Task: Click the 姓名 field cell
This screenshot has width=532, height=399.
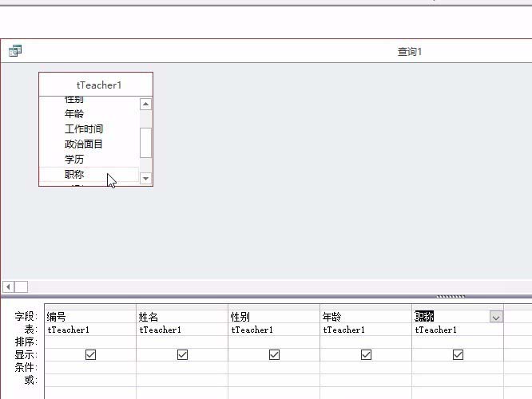Action: (182, 317)
